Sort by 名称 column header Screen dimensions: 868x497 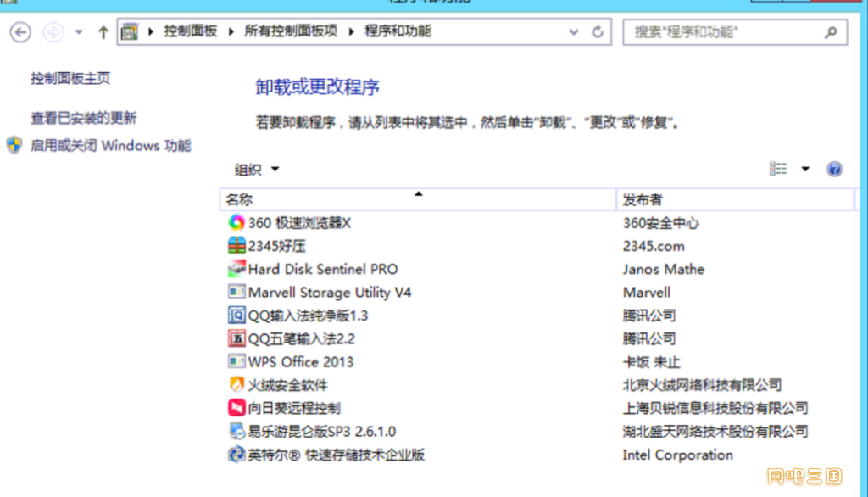[418, 199]
